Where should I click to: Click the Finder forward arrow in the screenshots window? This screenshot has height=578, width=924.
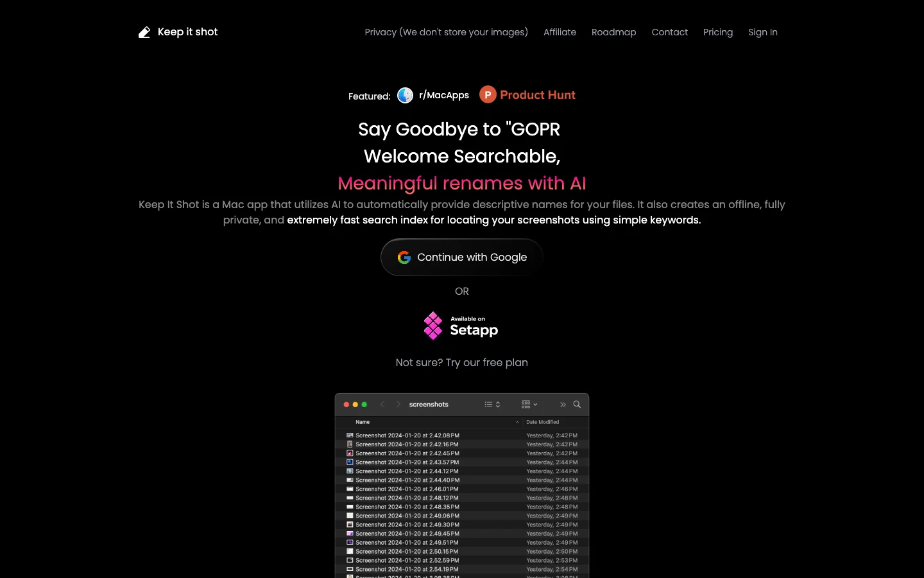coord(398,405)
